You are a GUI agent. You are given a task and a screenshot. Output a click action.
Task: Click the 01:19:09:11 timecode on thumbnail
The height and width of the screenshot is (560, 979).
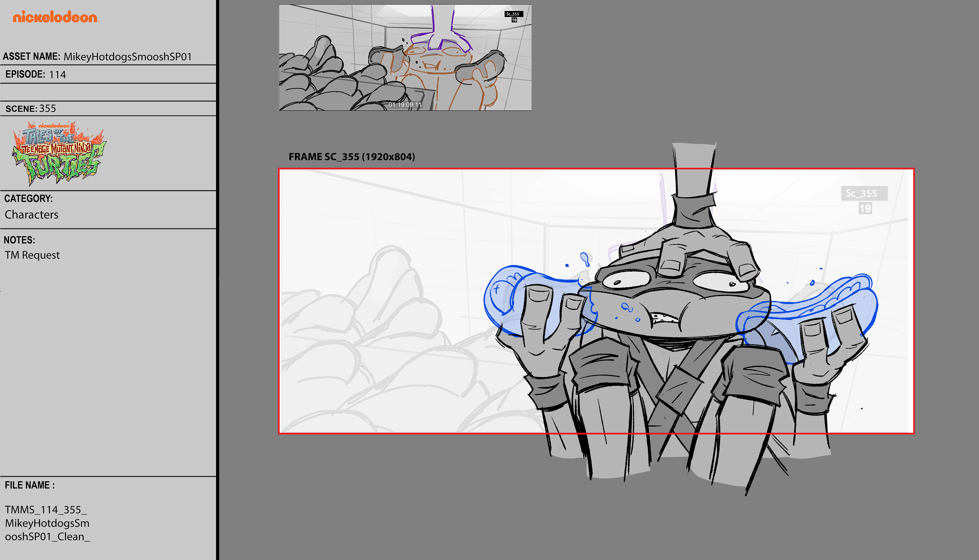(405, 105)
